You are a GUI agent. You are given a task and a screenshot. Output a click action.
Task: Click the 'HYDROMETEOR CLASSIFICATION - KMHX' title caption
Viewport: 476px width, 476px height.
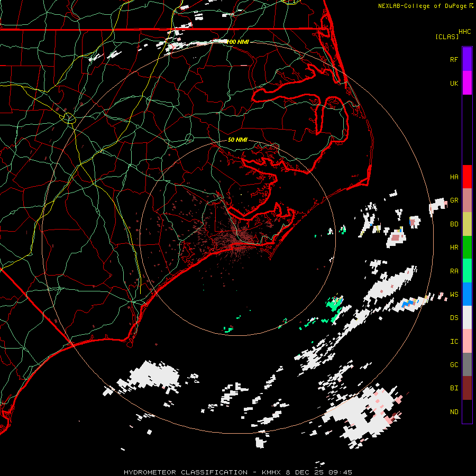tap(202, 472)
